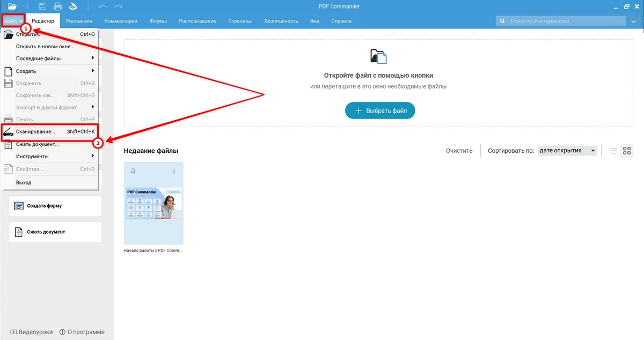Screen dimensions: 644x340
Task: Click the 'Выбрать файл' button
Action: (379, 111)
